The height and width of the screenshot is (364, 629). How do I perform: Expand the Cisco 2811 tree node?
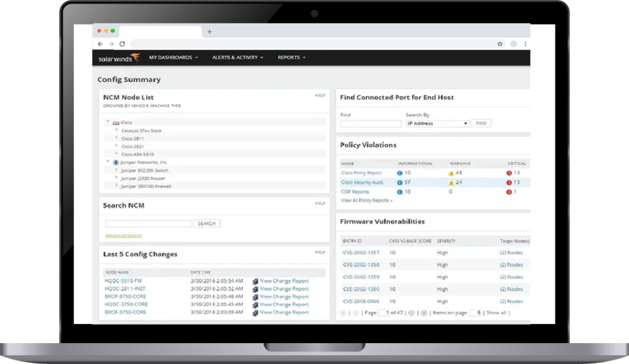116,139
